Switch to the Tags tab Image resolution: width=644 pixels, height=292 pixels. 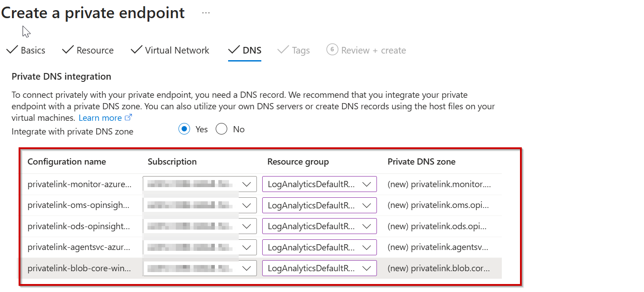(x=299, y=50)
